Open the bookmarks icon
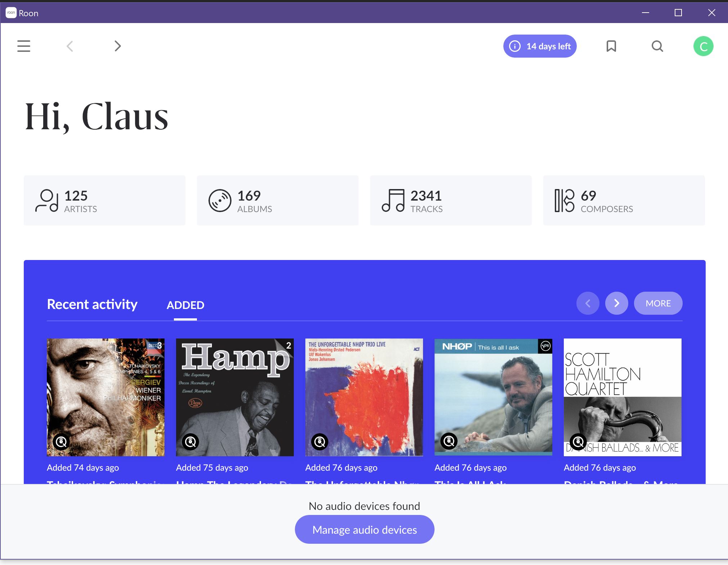 coord(611,46)
